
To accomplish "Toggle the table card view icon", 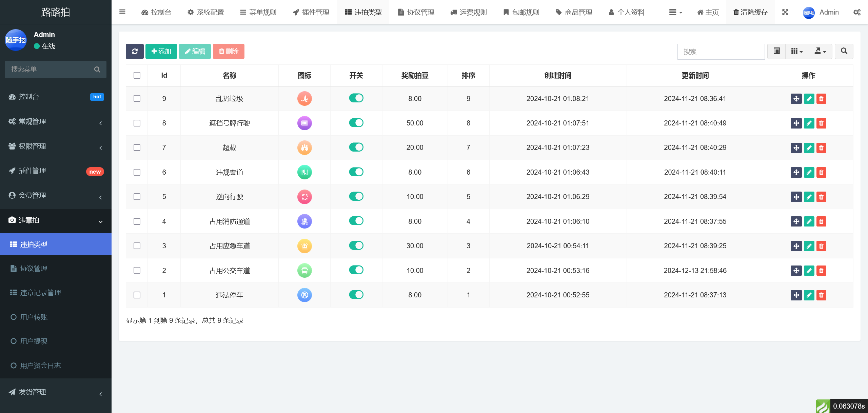I will [777, 51].
